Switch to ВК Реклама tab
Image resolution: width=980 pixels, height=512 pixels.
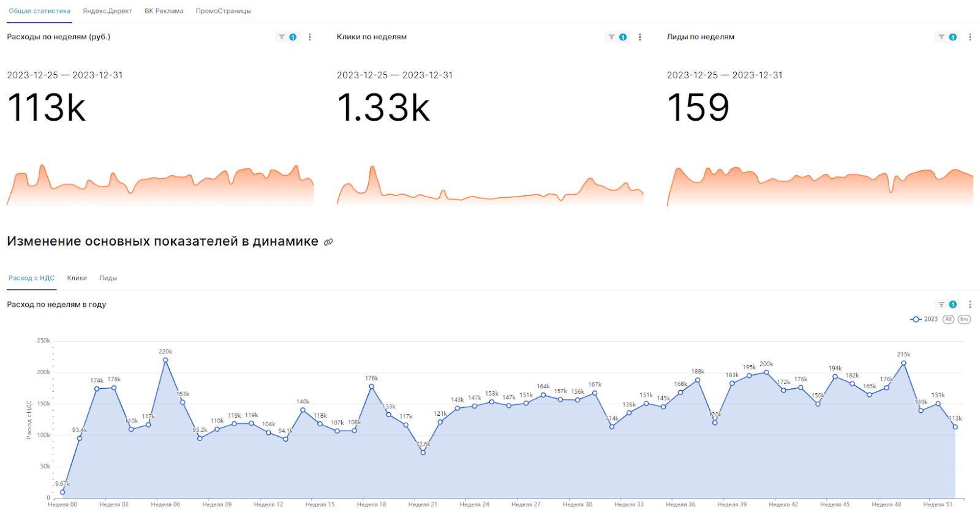click(164, 11)
